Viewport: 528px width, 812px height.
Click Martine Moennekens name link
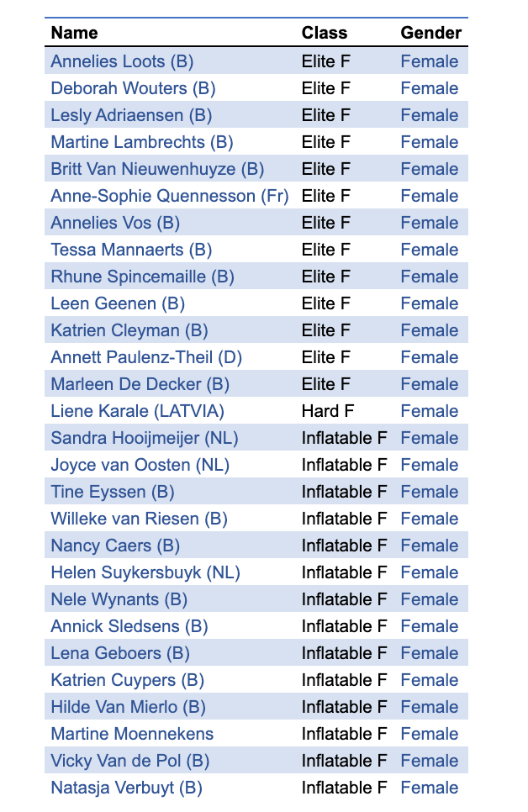coord(132,734)
